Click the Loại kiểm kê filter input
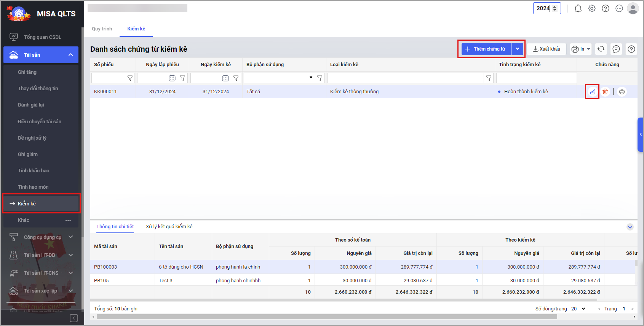Image resolution: width=644 pixels, height=326 pixels. point(406,78)
